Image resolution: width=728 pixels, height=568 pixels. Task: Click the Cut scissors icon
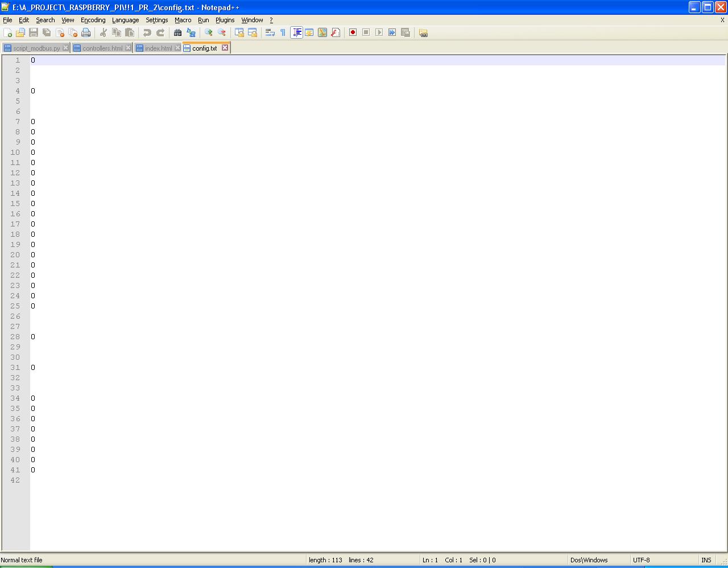(104, 32)
